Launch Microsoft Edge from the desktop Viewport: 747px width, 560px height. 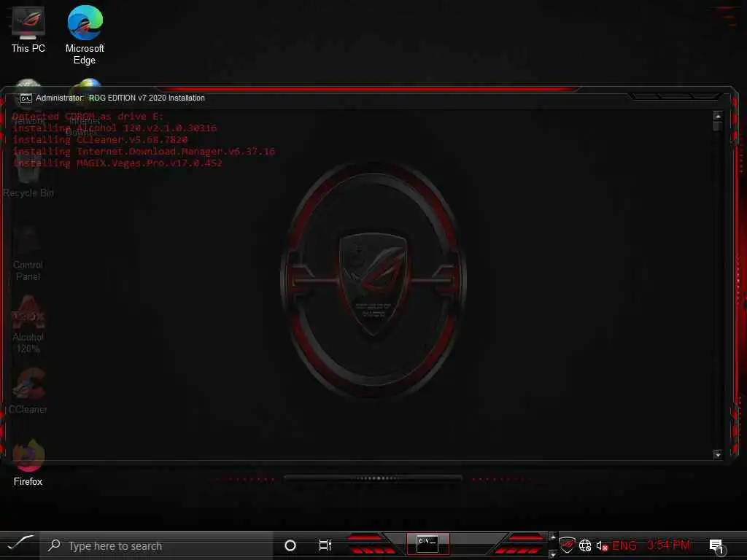click(x=85, y=35)
